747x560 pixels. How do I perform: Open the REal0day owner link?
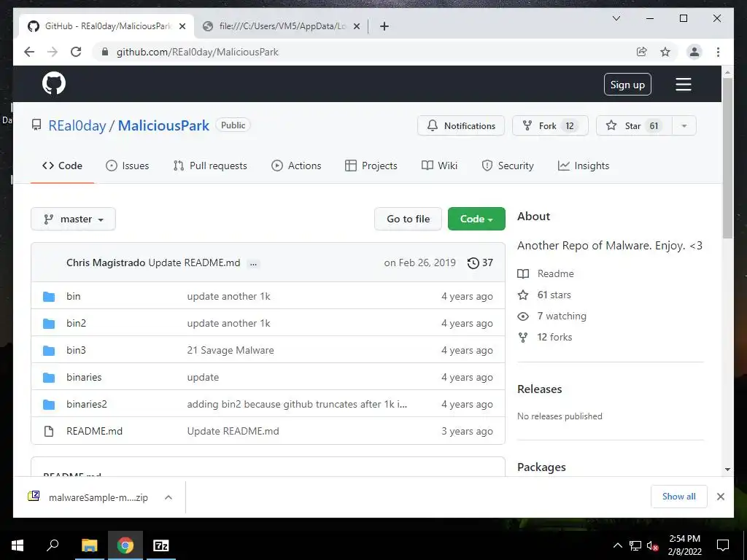[77, 125]
